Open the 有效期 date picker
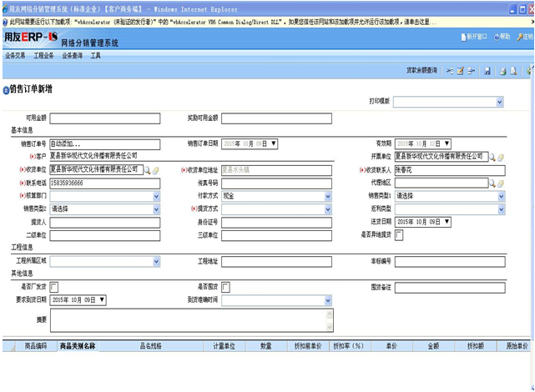Viewport: 535px width, 392px height. pyautogui.click(x=447, y=143)
